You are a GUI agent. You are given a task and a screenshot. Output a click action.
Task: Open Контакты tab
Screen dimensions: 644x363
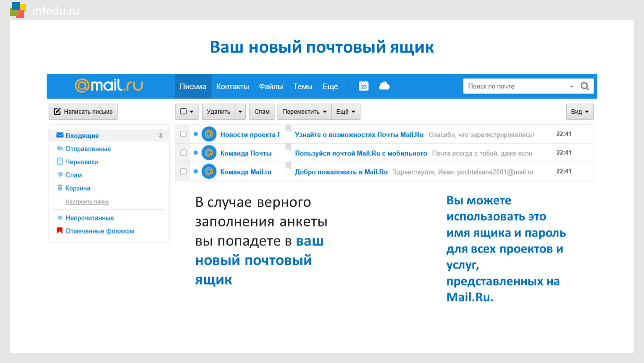[x=232, y=87]
